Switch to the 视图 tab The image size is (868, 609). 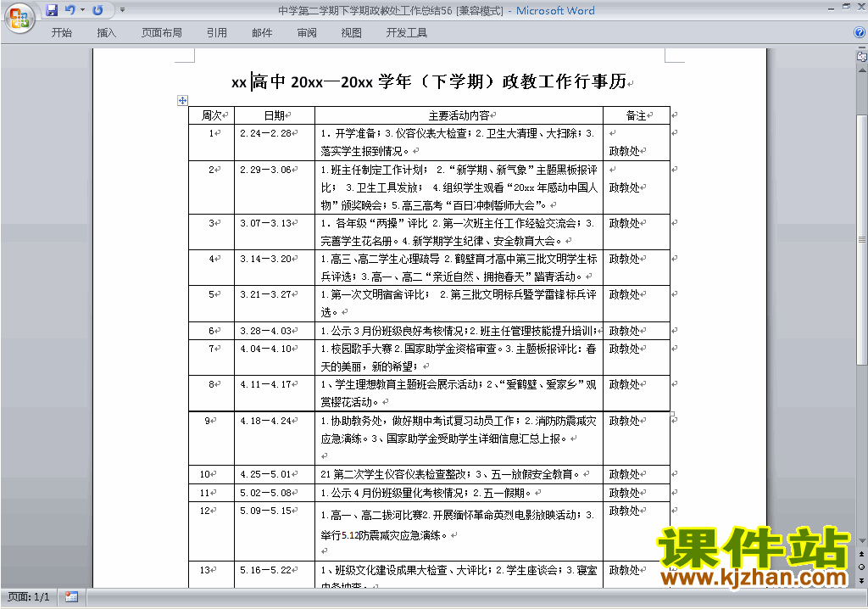352,33
